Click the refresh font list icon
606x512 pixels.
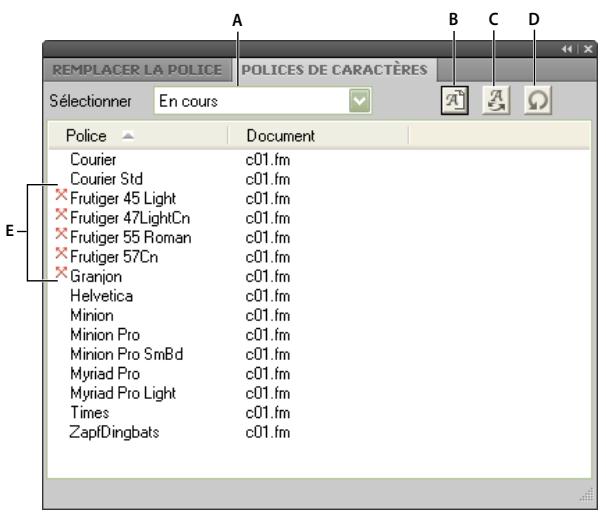(538, 100)
